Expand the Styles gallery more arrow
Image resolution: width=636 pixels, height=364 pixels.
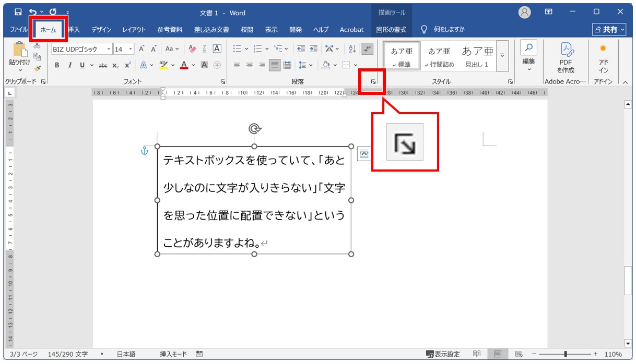point(503,55)
